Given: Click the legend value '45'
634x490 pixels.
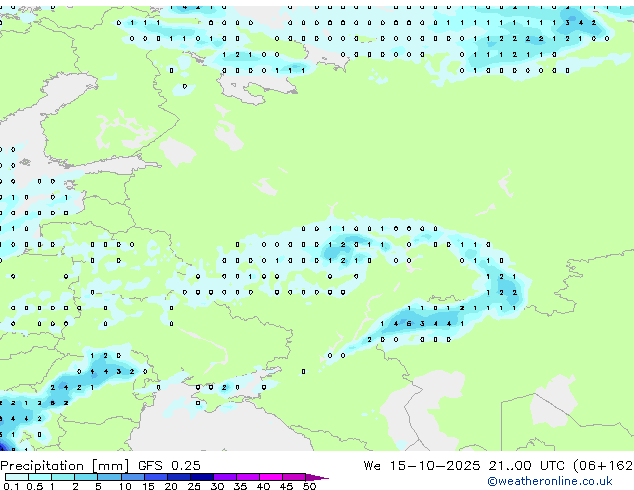Looking at the screenshot, I should 286,486.
